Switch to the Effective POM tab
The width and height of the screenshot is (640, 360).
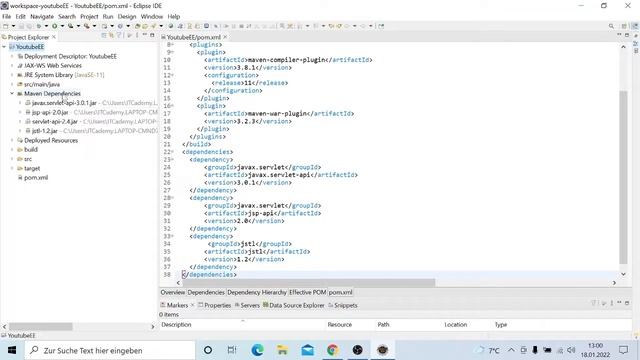click(x=307, y=292)
